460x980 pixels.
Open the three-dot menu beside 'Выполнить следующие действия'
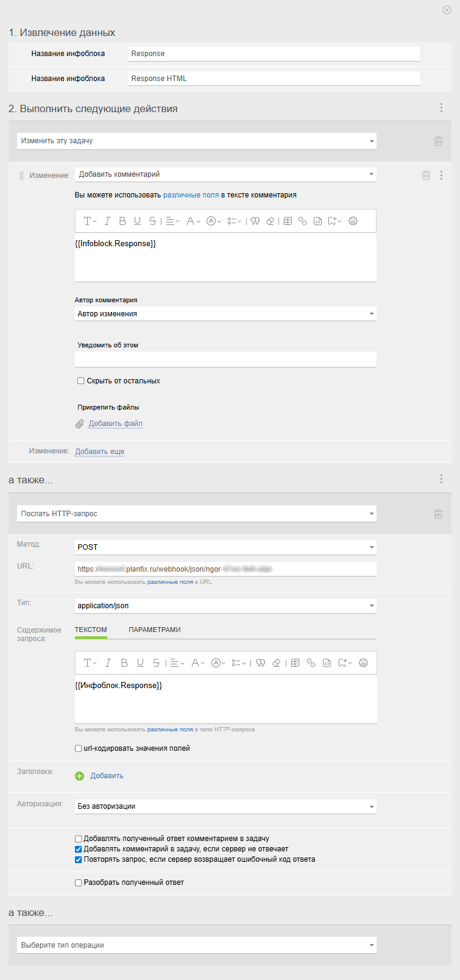pyautogui.click(x=442, y=108)
